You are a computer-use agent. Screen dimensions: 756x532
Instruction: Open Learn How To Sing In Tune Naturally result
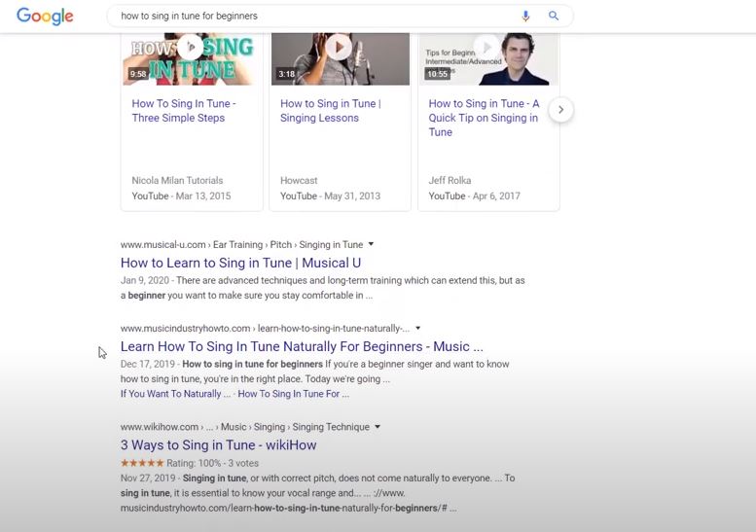(302, 346)
